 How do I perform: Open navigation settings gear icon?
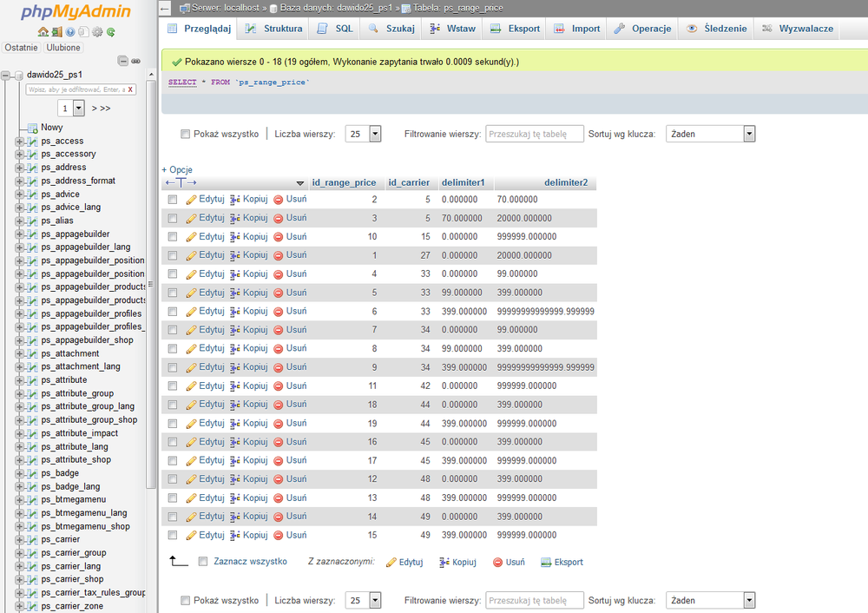pyautogui.click(x=97, y=32)
